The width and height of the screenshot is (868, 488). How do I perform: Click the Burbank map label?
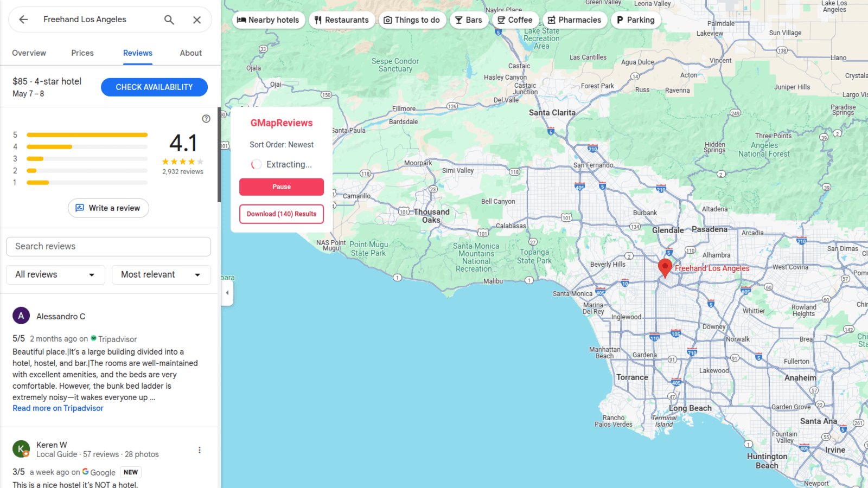click(x=645, y=213)
